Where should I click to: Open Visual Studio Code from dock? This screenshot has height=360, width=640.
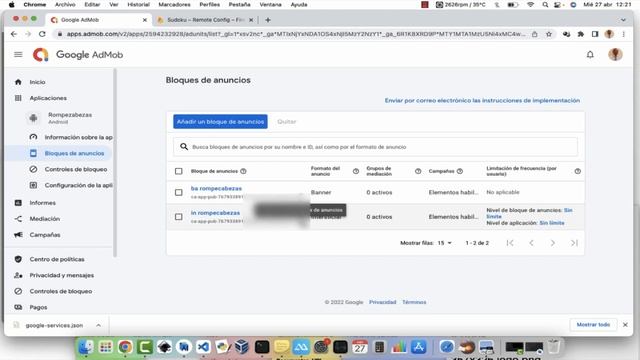click(203, 347)
